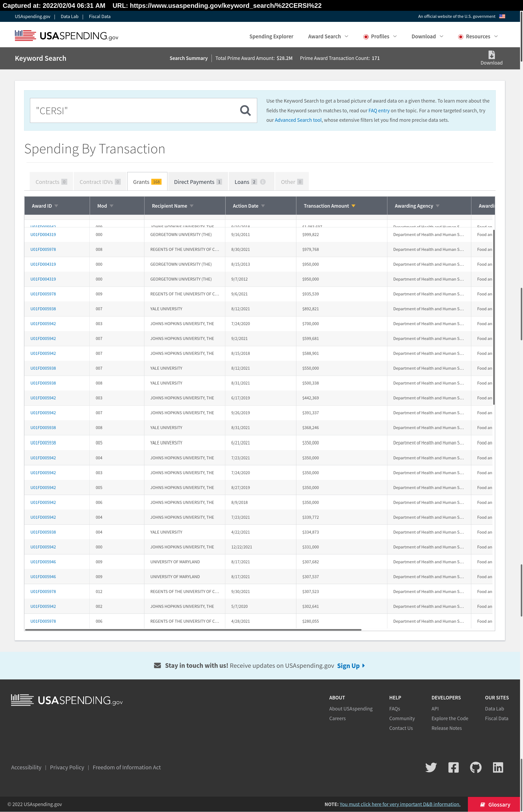The image size is (523, 812).
Task: Sort by Recipient Name column arrow
Action: click(192, 206)
